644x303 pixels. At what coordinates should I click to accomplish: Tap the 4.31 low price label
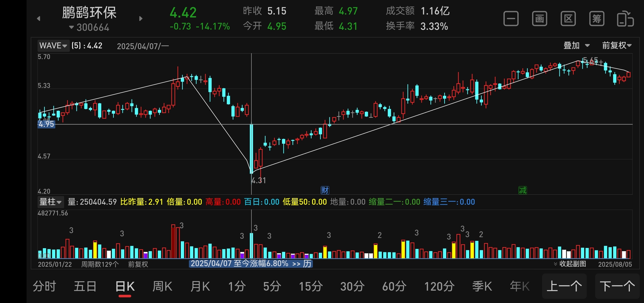point(259,181)
